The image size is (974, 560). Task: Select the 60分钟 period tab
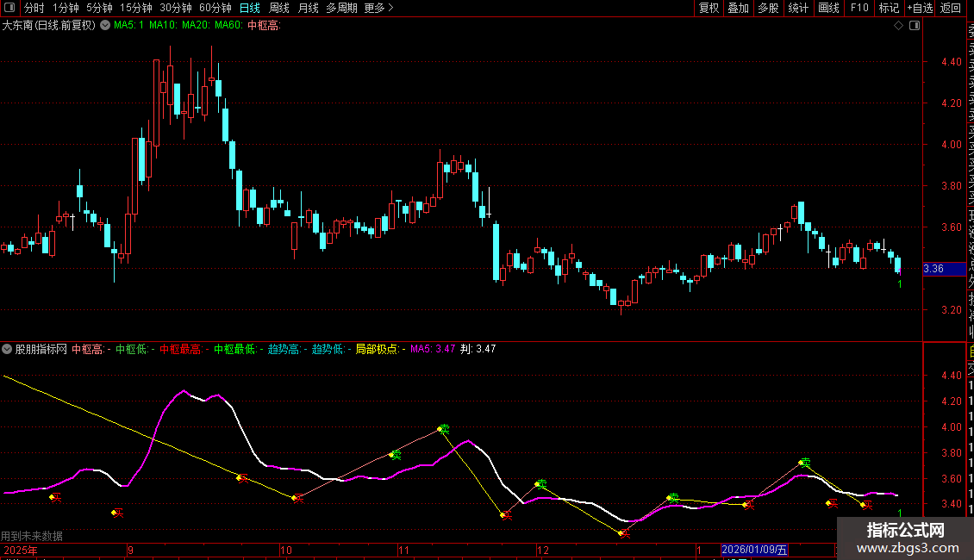click(x=215, y=8)
